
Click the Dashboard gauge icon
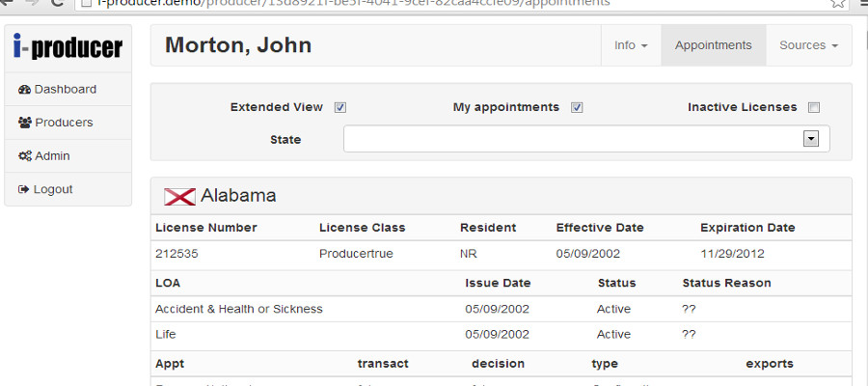[25, 90]
